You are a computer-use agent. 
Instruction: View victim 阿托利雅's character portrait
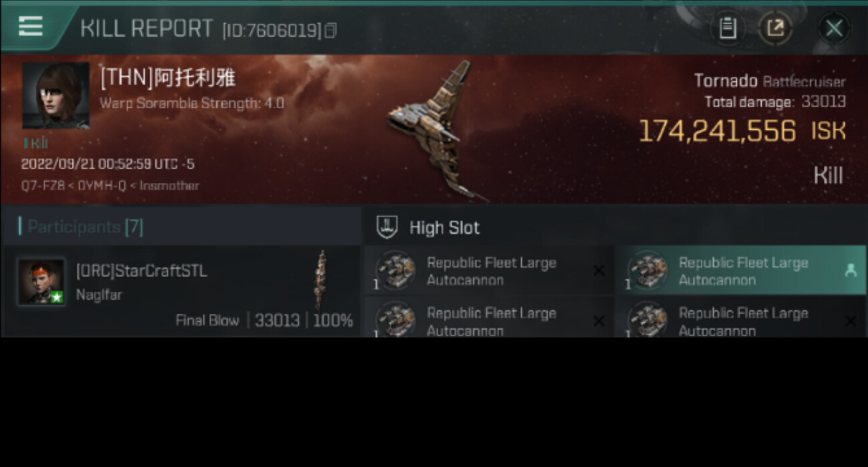point(55,96)
